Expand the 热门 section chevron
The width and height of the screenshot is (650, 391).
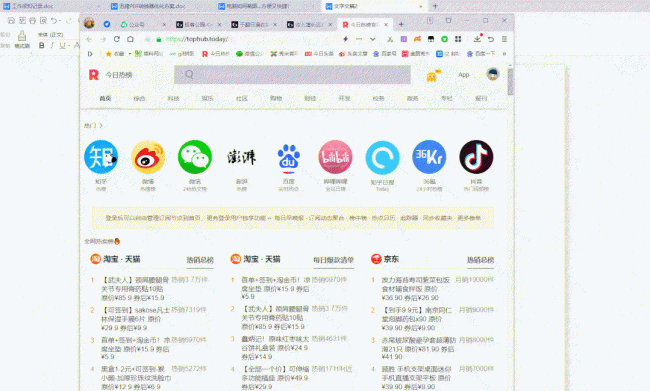pyautogui.click(x=101, y=125)
